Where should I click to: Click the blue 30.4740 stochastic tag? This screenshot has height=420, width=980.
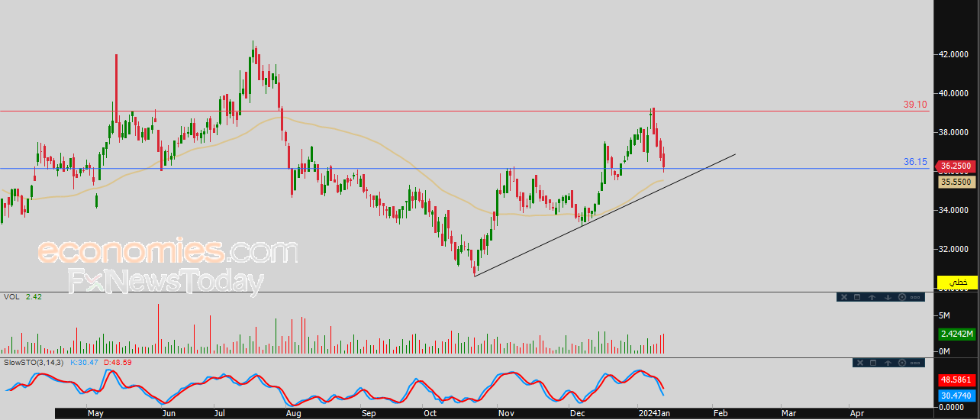957,395
